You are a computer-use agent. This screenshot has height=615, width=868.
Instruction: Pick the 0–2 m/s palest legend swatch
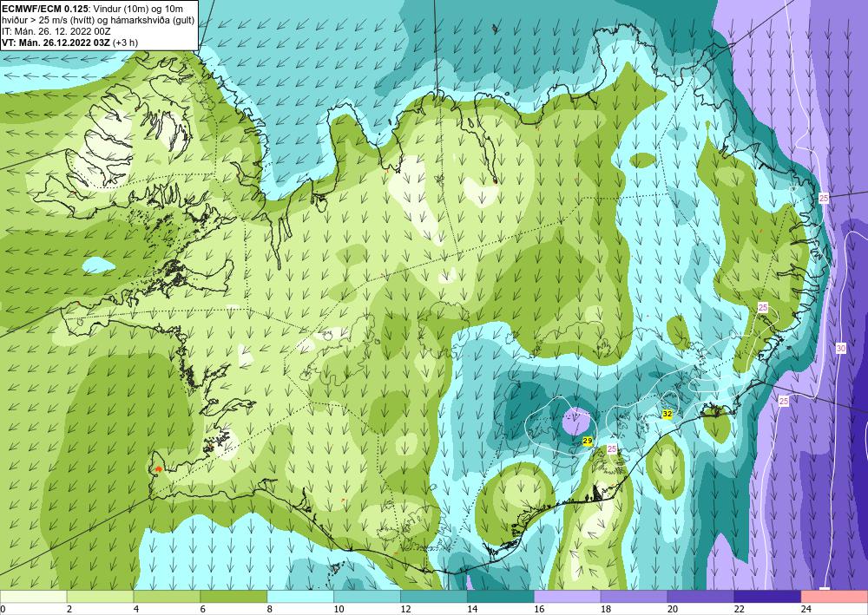click(x=33, y=597)
